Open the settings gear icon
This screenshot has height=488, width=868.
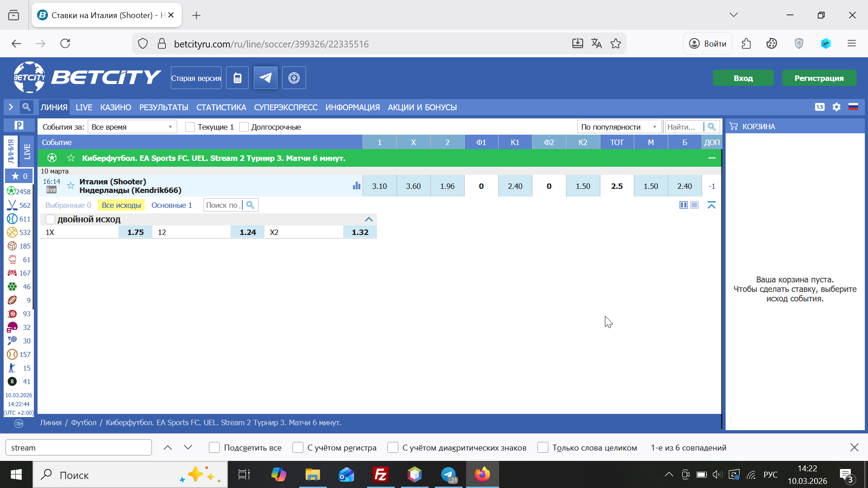836,107
